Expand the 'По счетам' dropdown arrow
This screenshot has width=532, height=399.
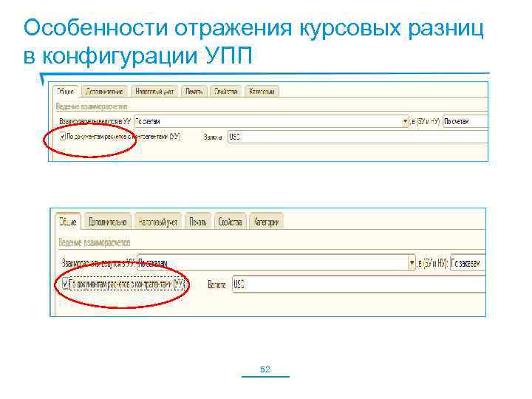[x=405, y=121]
